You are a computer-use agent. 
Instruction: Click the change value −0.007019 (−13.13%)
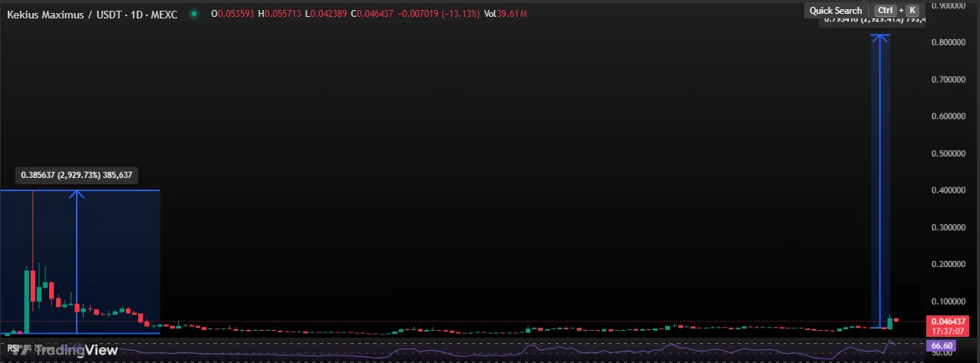coord(438,13)
